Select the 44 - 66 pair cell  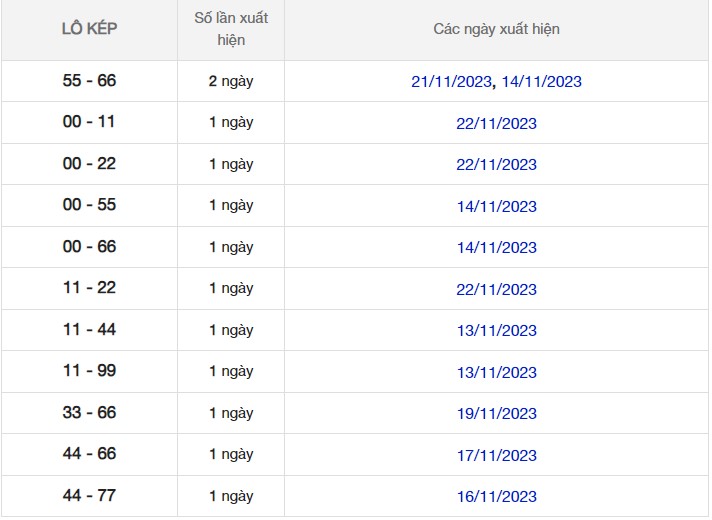pyautogui.click(x=89, y=454)
